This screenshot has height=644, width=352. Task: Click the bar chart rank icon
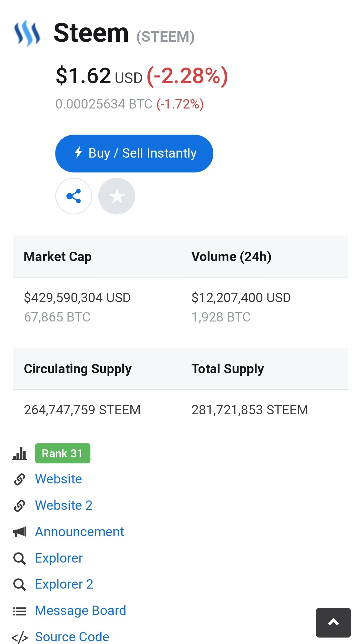click(19, 453)
